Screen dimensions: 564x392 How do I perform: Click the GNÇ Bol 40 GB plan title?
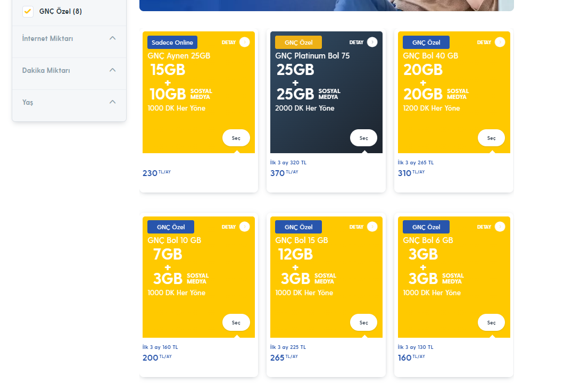pos(430,56)
